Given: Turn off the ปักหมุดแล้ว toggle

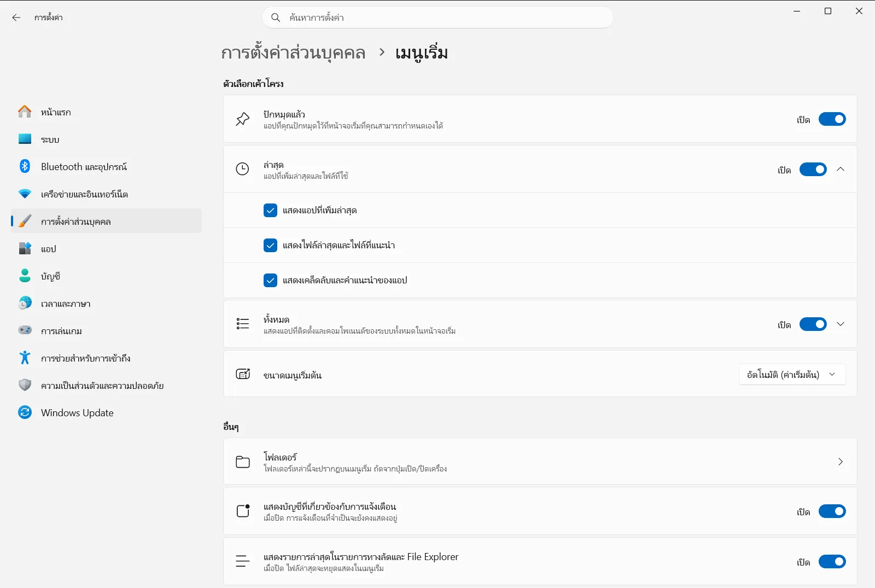Looking at the screenshot, I should coord(832,119).
